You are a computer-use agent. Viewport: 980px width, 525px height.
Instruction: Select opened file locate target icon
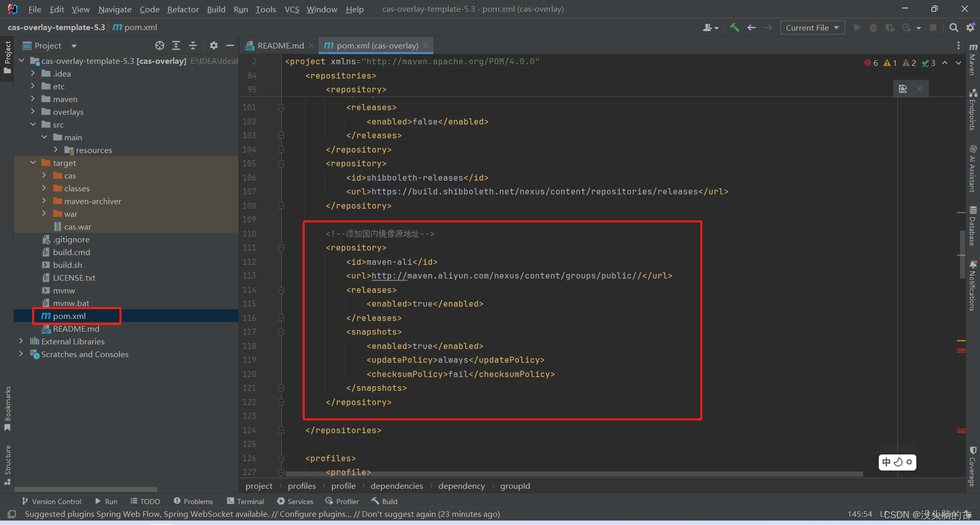pyautogui.click(x=160, y=45)
